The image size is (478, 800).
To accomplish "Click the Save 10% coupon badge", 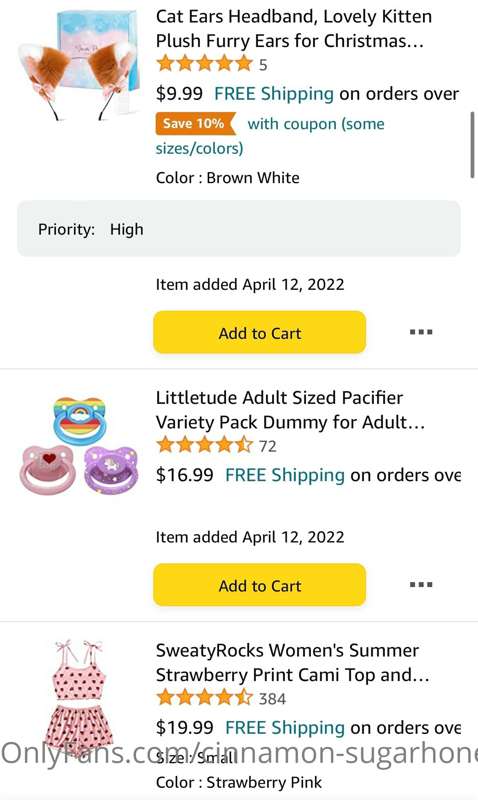I will tap(196, 123).
